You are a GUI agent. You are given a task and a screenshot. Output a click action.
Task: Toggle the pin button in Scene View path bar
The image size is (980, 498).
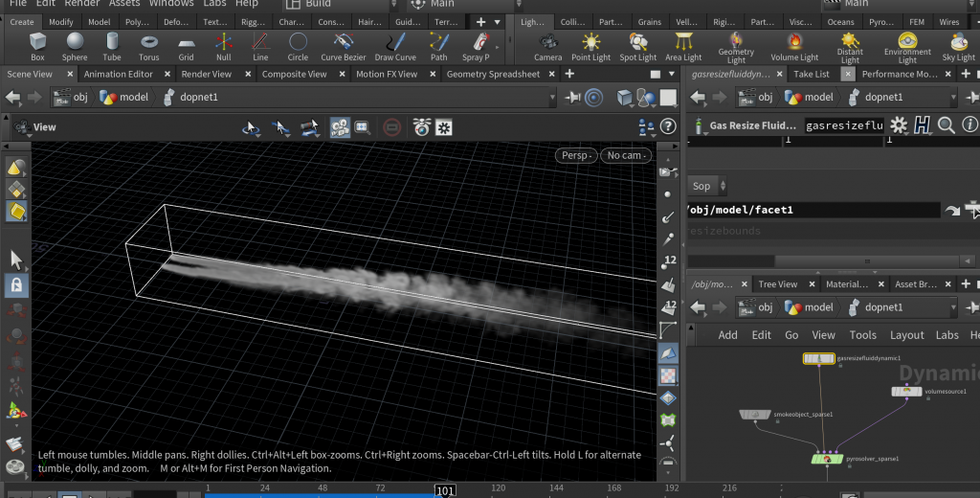coord(572,97)
